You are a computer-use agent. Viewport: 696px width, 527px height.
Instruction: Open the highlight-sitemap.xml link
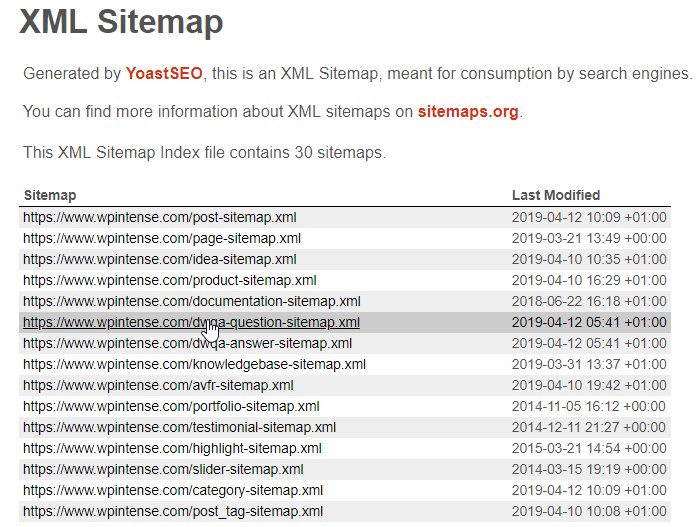[172, 448]
